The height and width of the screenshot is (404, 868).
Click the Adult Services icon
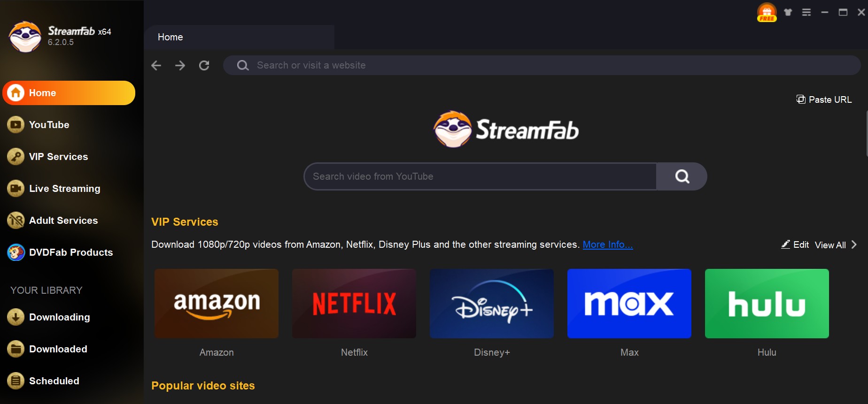[15, 221]
